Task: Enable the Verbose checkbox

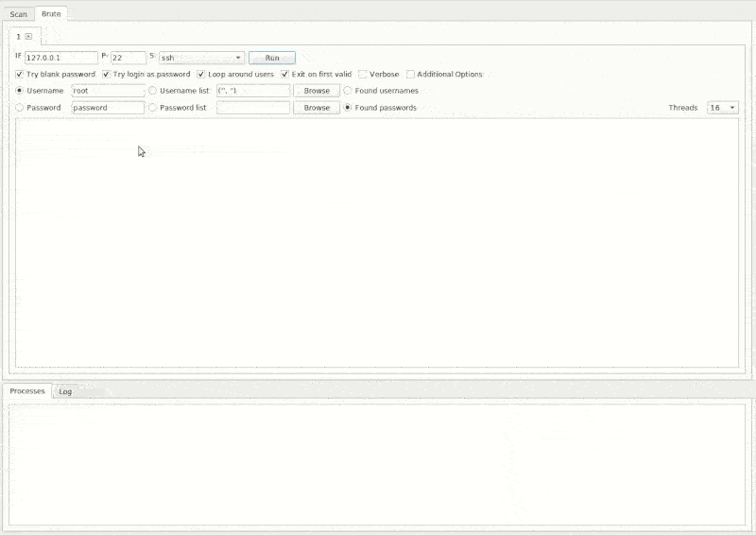Action: [363, 74]
